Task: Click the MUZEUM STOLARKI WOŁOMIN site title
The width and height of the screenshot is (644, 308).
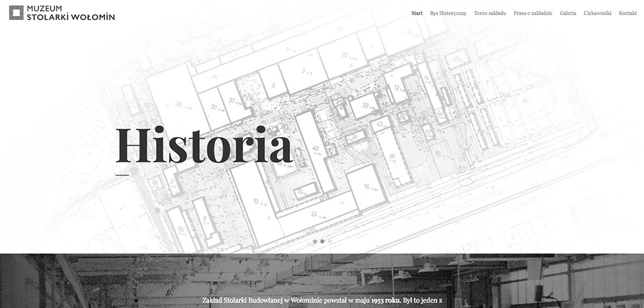Action: click(x=70, y=13)
